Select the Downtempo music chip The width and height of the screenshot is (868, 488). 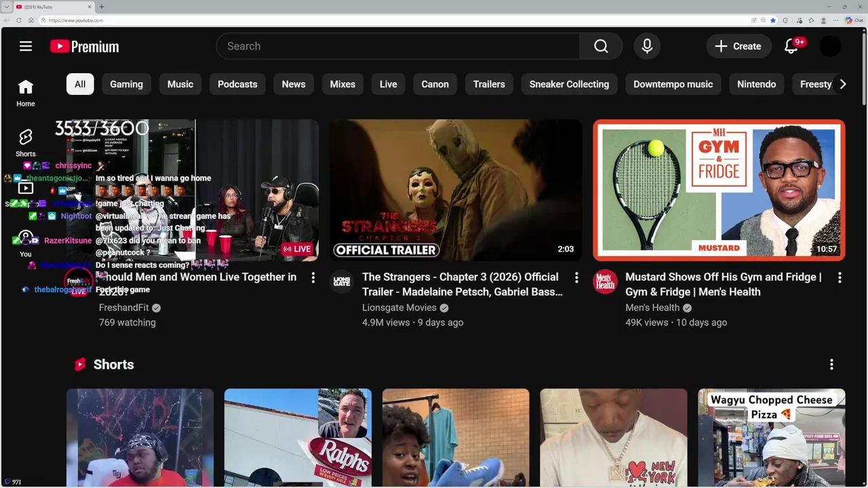[x=673, y=84]
